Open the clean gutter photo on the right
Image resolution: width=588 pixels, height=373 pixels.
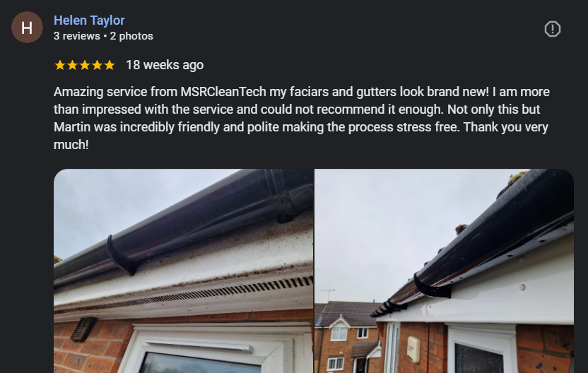[445, 271]
